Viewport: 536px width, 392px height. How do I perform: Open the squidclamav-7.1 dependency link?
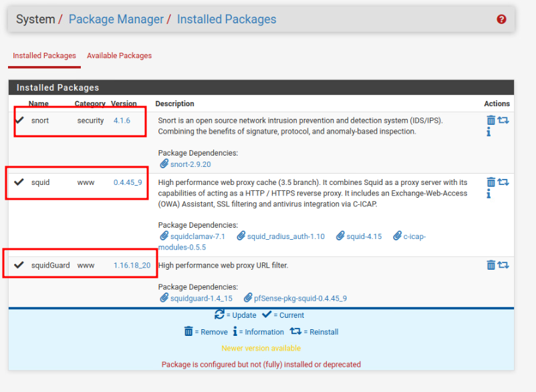(x=198, y=236)
